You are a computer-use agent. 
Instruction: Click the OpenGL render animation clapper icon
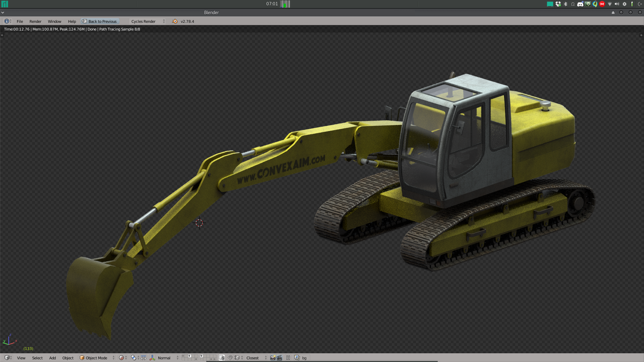click(279, 358)
